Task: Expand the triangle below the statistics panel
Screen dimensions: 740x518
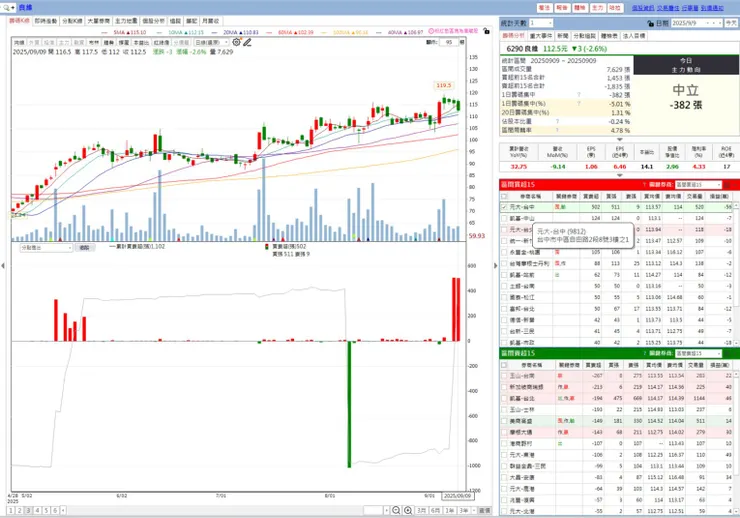Action: [x=620, y=140]
